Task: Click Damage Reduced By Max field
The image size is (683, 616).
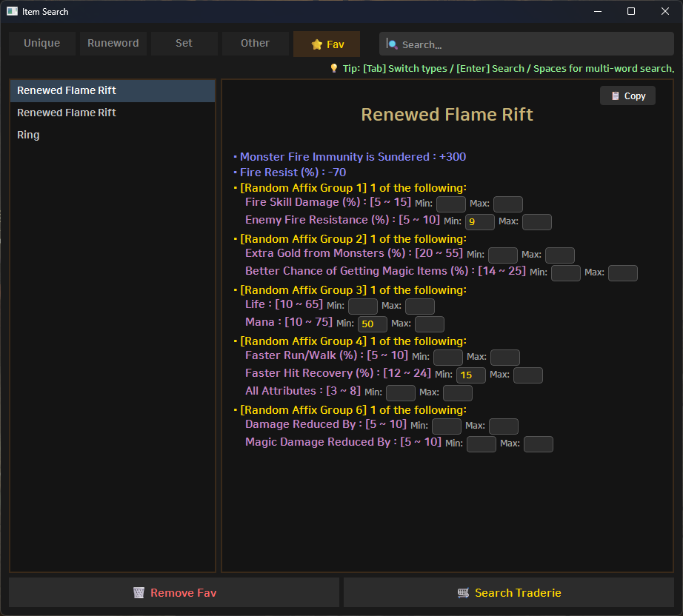Action: click(503, 426)
